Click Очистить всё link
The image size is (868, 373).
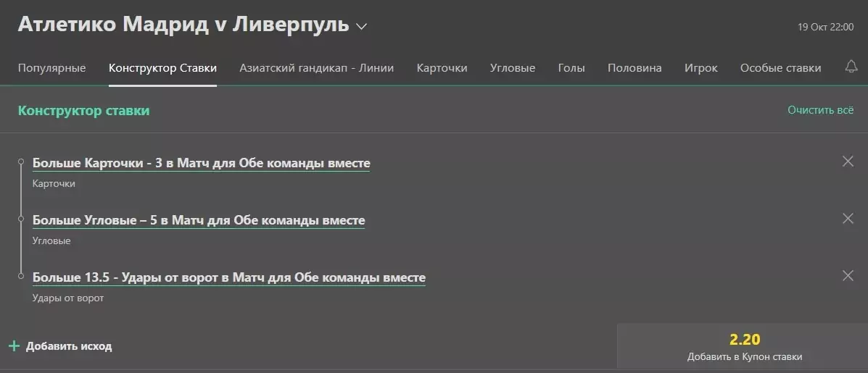coord(820,110)
